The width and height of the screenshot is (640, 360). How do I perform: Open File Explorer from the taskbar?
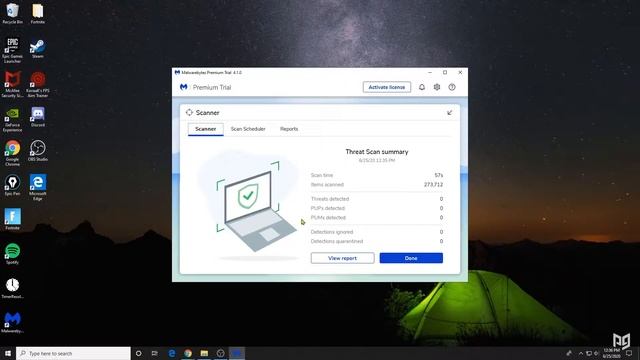pos(204,353)
